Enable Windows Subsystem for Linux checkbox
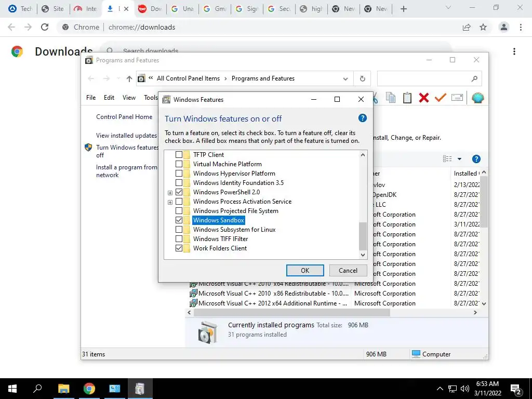The image size is (532, 399). (x=179, y=229)
